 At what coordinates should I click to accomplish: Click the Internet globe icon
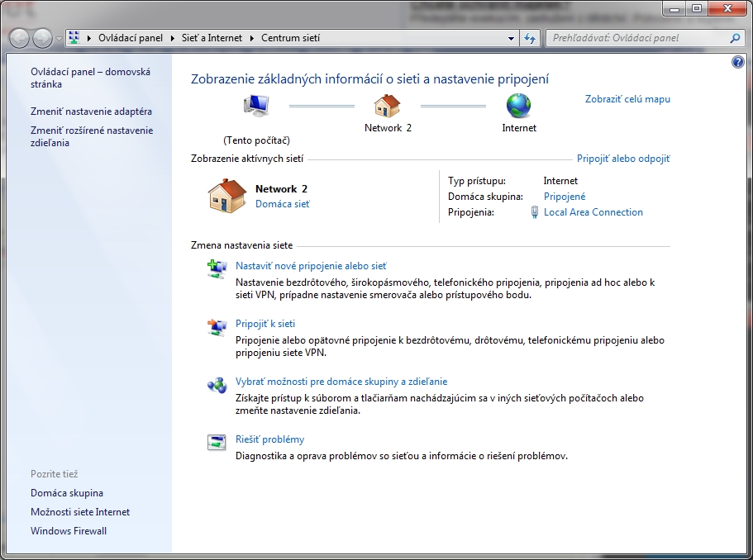[518, 106]
